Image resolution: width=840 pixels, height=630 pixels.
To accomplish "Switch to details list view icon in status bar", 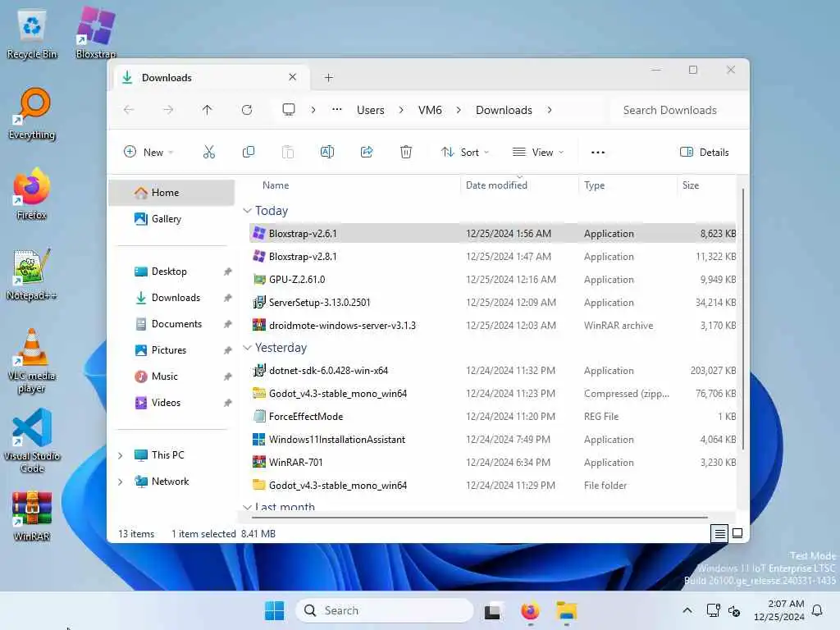I will click(719, 533).
